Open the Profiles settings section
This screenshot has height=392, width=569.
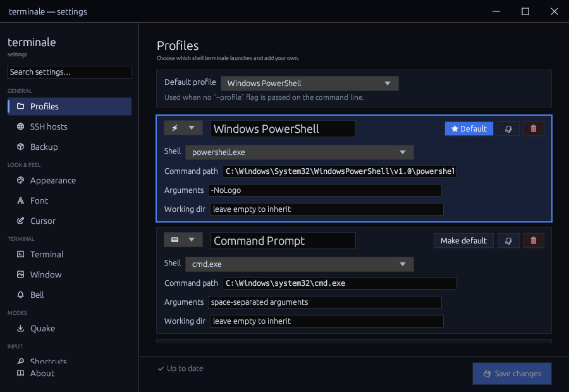point(70,106)
